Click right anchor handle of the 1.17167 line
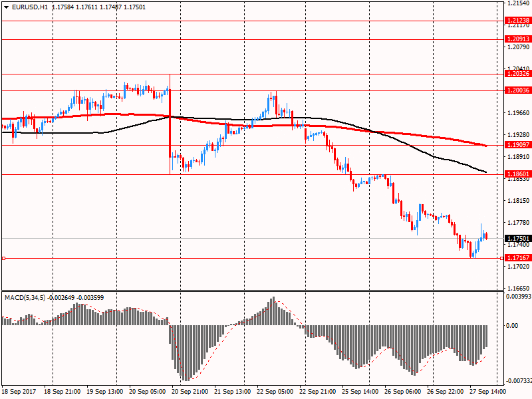The image size is (532, 399). pyautogui.click(x=502, y=259)
